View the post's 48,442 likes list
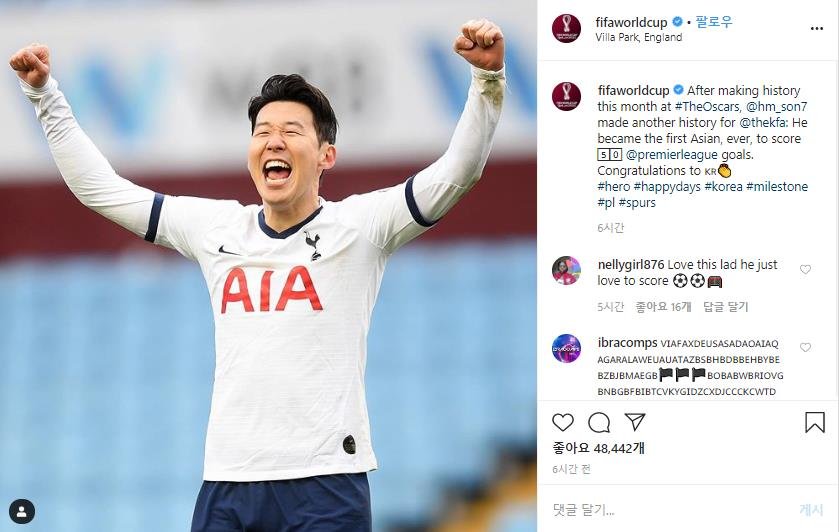The height and width of the screenshot is (532, 839). pyautogui.click(x=598, y=448)
